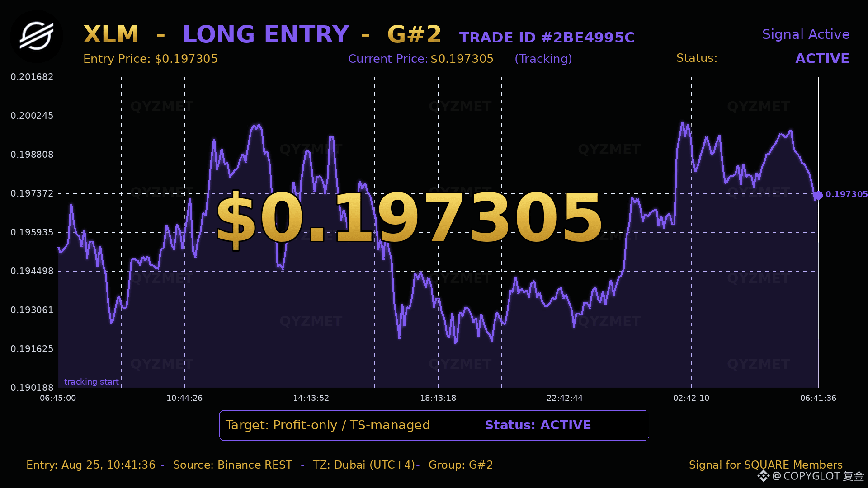The width and height of the screenshot is (868, 488).
Task: Select the "0.194498" price axis value
Action: pyautogui.click(x=32, y=271)
